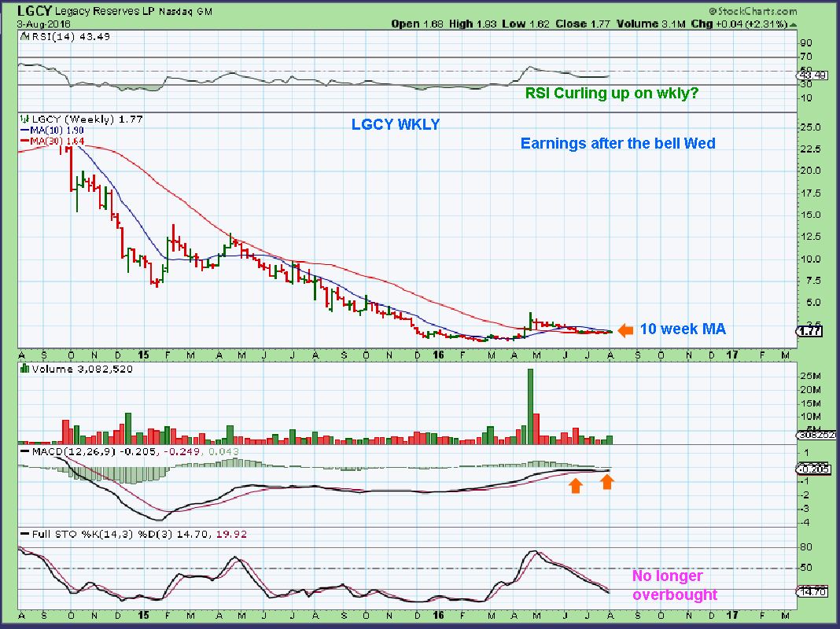Click the MA(30) 1.64 legend entry
840x629 pixels.
tap(52, 141)
